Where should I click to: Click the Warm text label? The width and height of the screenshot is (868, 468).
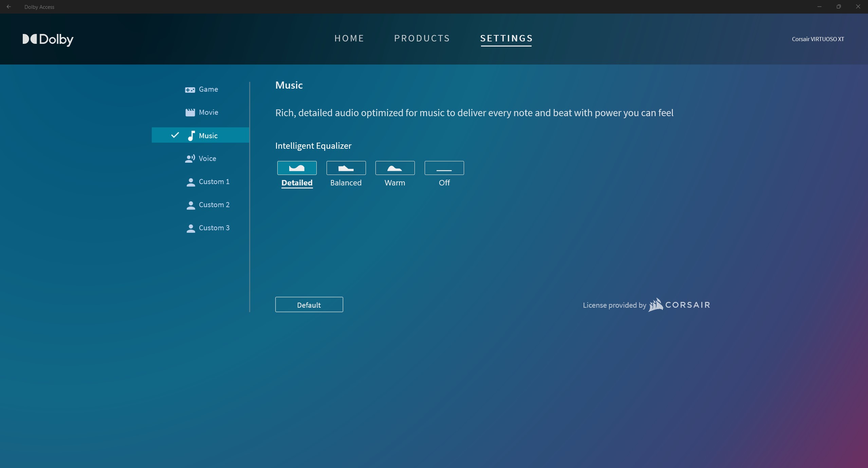click(x=395, y=183)
